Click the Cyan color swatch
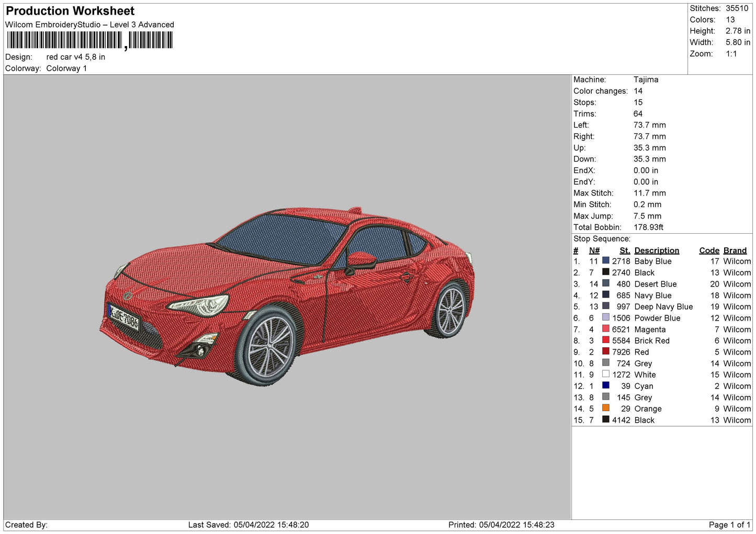 tap(606, 385)
